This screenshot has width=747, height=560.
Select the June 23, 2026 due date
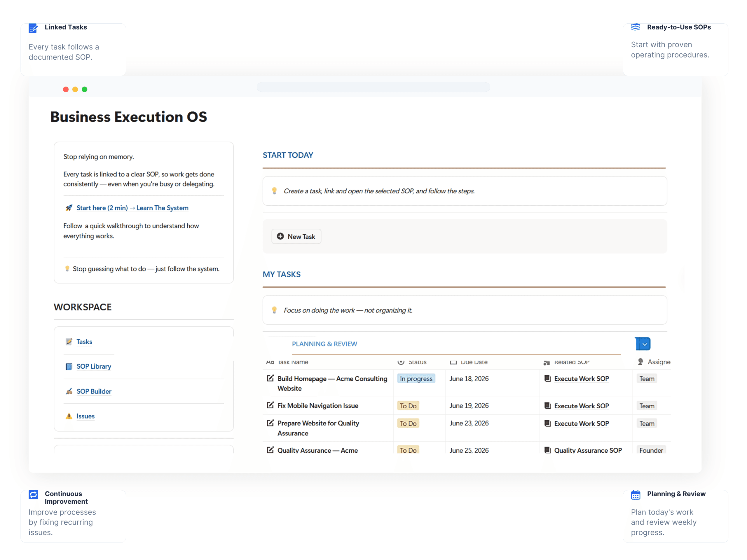point(469,423)
